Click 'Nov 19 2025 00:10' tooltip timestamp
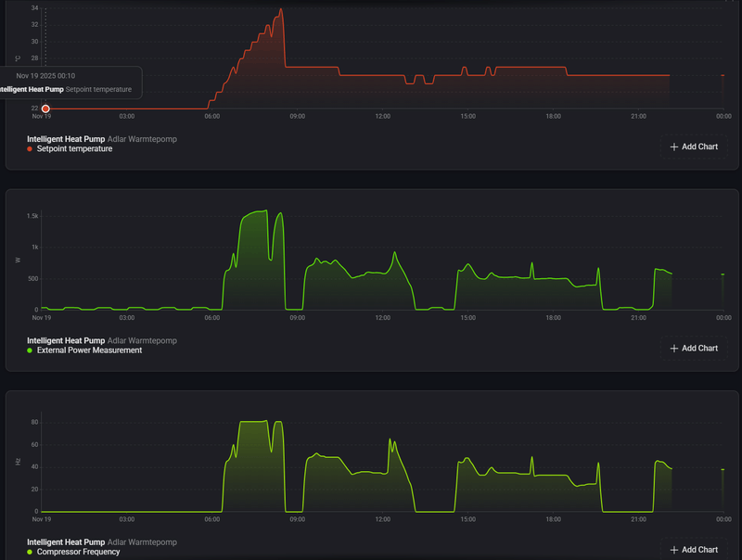 [x=45, y=76]
